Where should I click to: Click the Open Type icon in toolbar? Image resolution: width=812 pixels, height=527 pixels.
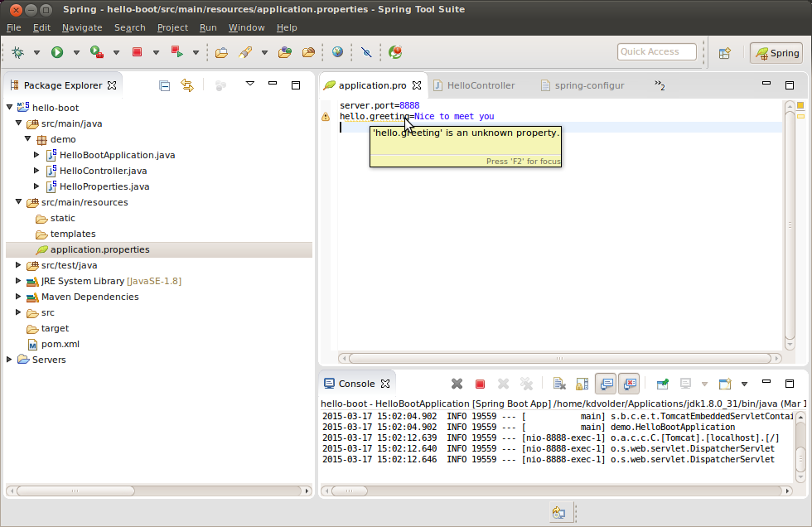[285, 52]
